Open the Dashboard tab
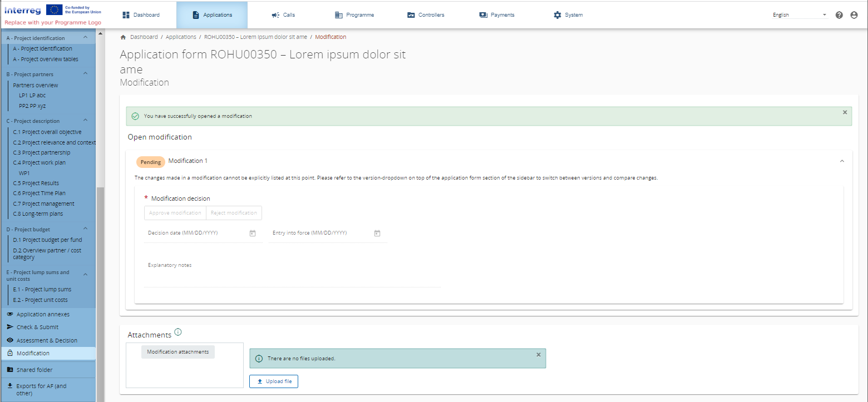The height and width of the screenshot is (402, 868). [x=141, y=15]
